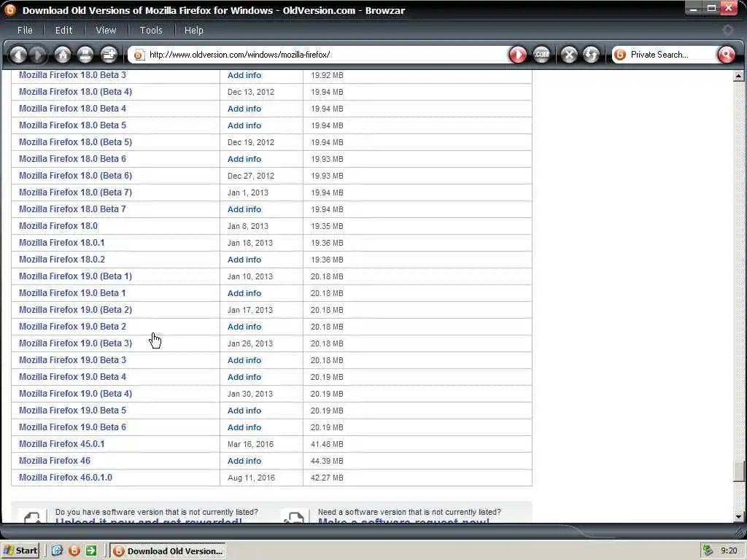The width and height of the screenshot is (747, 560).
Task: Open Mozilla Firefox 18.0 (Beta 4) link
Action: click(75, 91)
